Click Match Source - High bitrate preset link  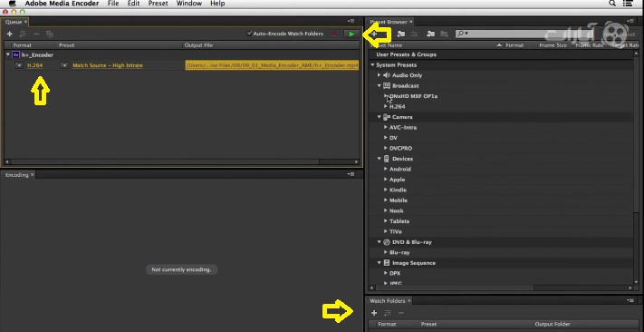(x=108, y=65)
